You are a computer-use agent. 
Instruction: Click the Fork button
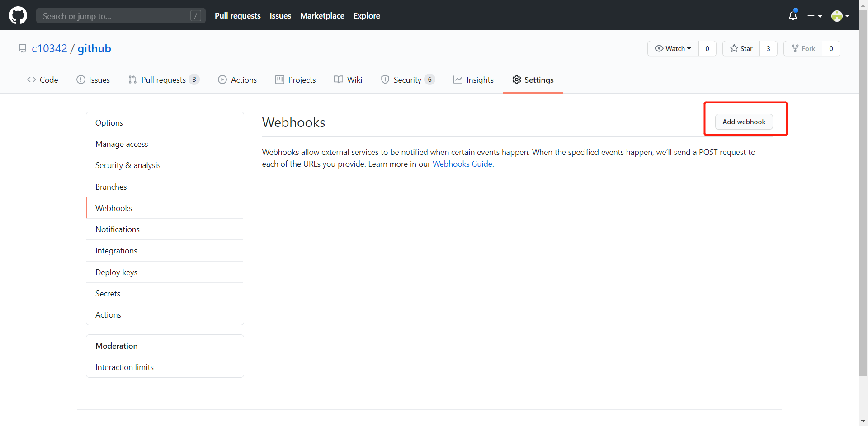pyautogui.click(x=803, y=48)
